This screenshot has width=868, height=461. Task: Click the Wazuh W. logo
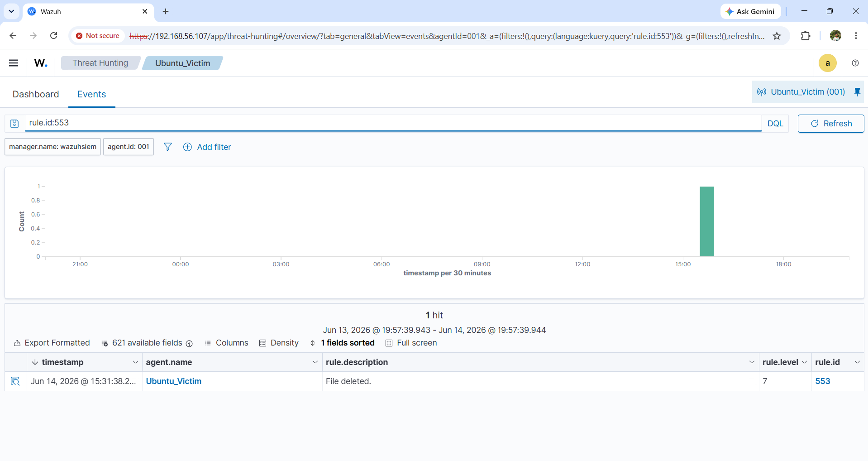tap(41, 63)
